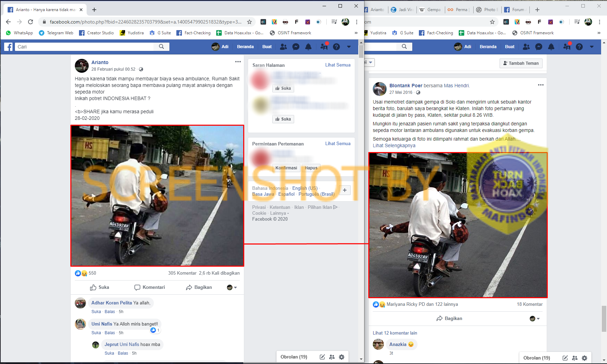Open account dropdown arrow in right Facebook bar
607x364 pixels.
click(x=592, y=47)
